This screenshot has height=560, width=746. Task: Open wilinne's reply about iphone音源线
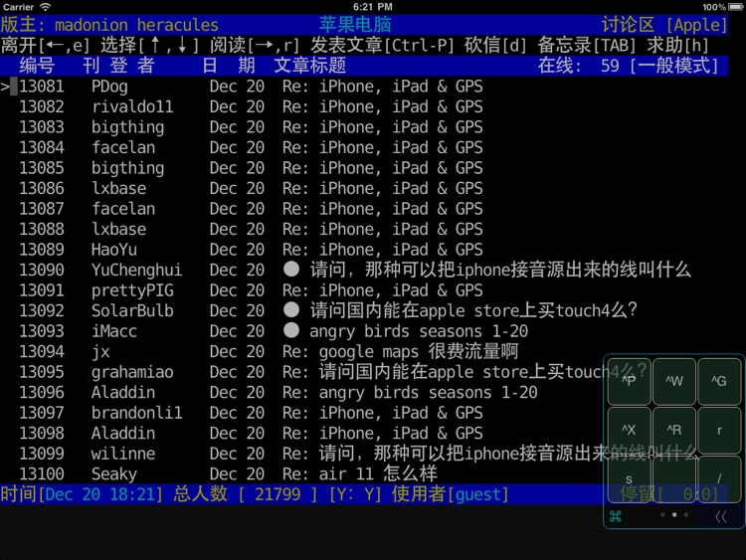[364, 455]
